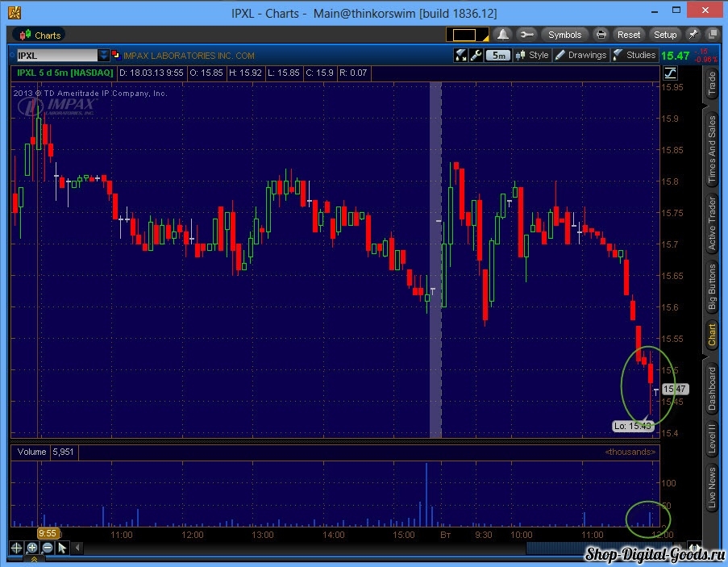Click the zoom out magnifier icon
This screenshot has width=728, height=567.
pyautogui.click(x=48, y=548)
